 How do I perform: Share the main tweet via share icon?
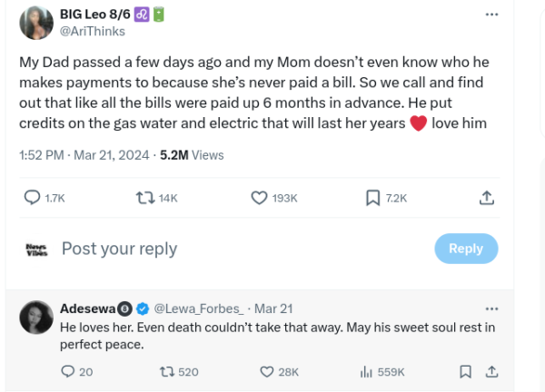coord(486,198)
